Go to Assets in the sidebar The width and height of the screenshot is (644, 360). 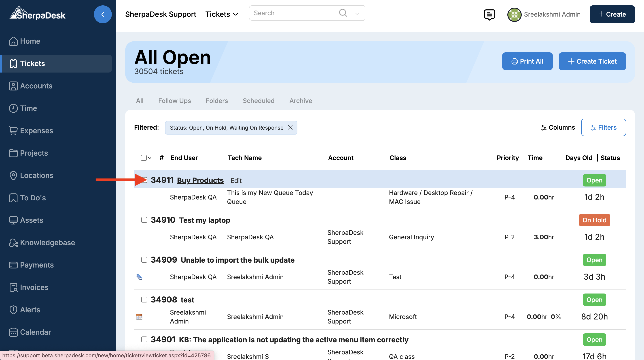[x=32, y=220]
